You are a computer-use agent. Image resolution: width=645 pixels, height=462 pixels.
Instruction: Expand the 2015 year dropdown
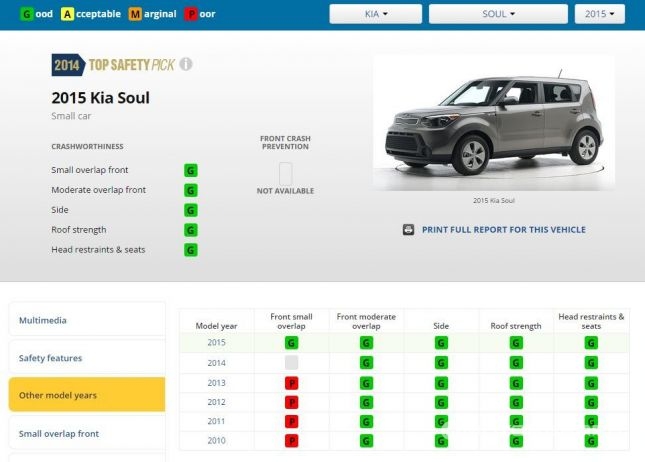pyautogui.click(x=599, y=14)
